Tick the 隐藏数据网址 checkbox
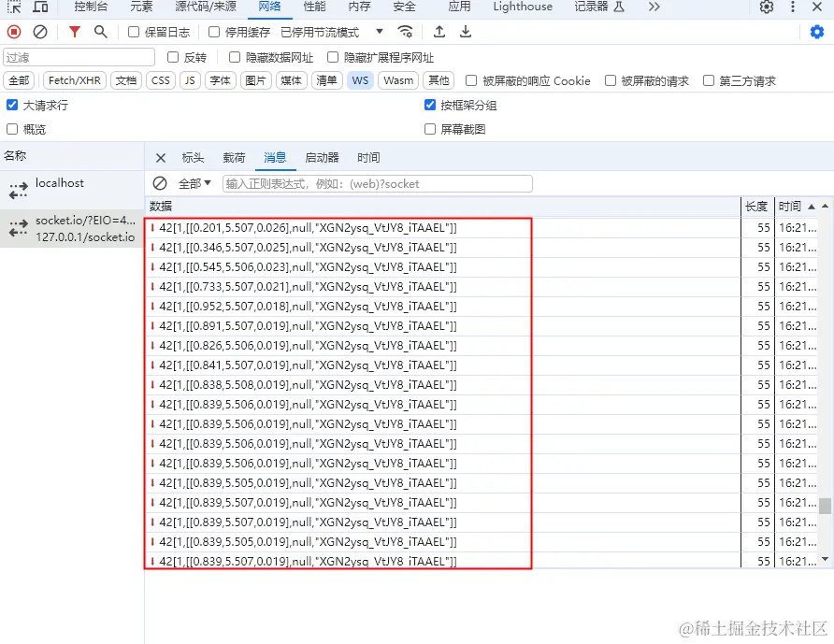The width and height of the screenshot is (834, 644). [235, 57]
